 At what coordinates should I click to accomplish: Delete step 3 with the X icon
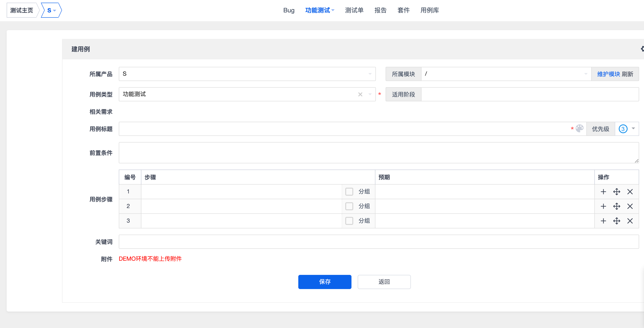[630, 221]
